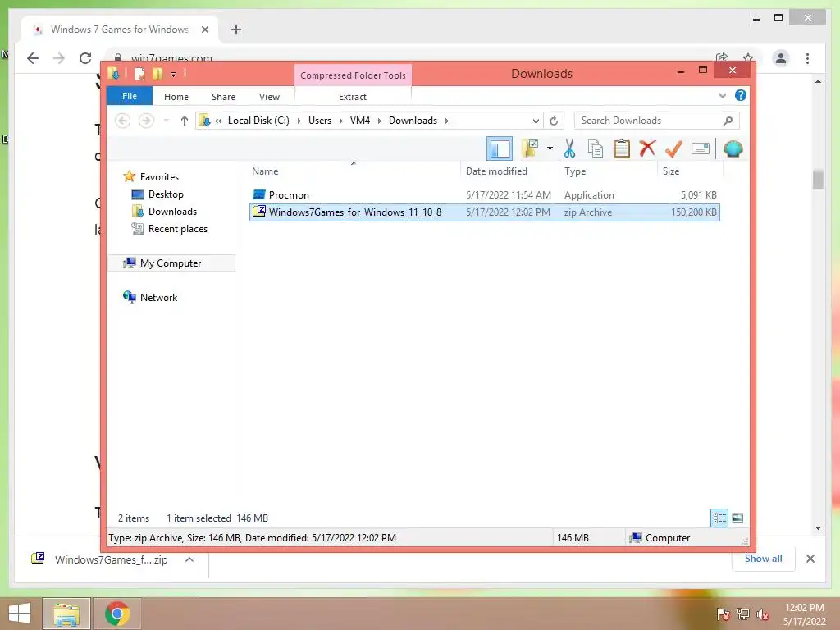
Task: Click the folder options icon
Action: pyautogui.click(x=530, y=148)
